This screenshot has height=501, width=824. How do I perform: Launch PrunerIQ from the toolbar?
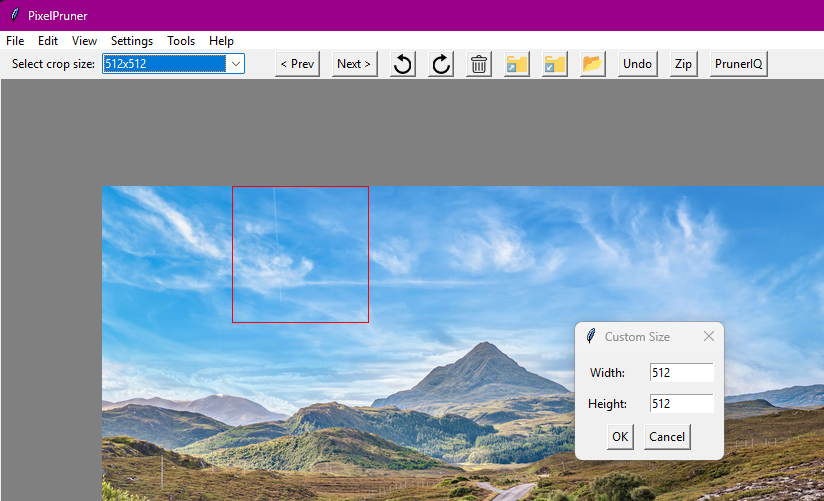(738, 64)
